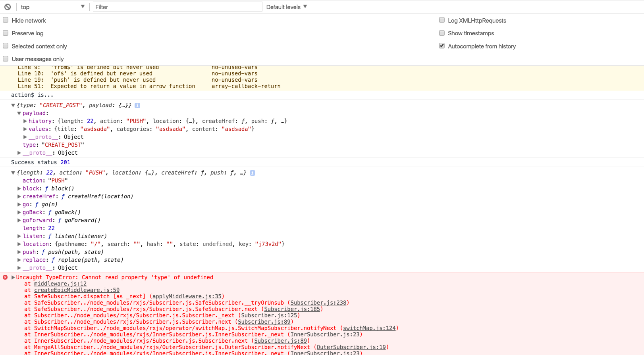Click the info badge beside the length 22 object
This screenshot has width=644, height=355.
pyautogui.click(x=253, y=173)
